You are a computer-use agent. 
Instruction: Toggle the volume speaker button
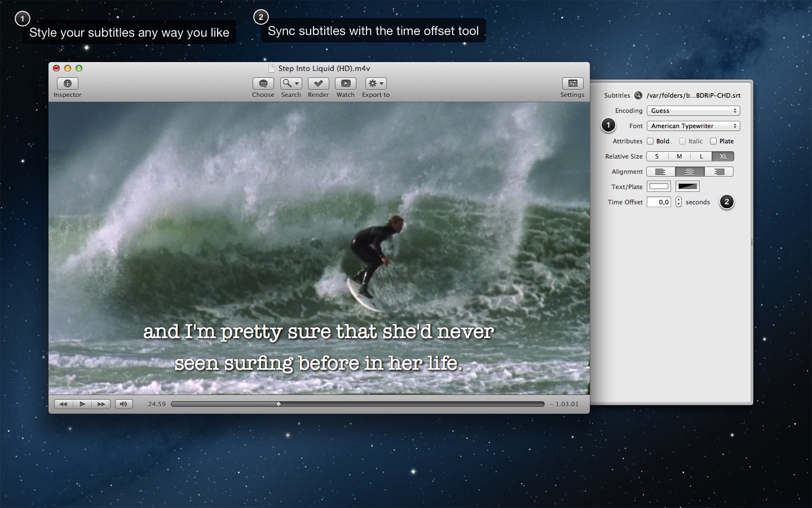(123, 404)
